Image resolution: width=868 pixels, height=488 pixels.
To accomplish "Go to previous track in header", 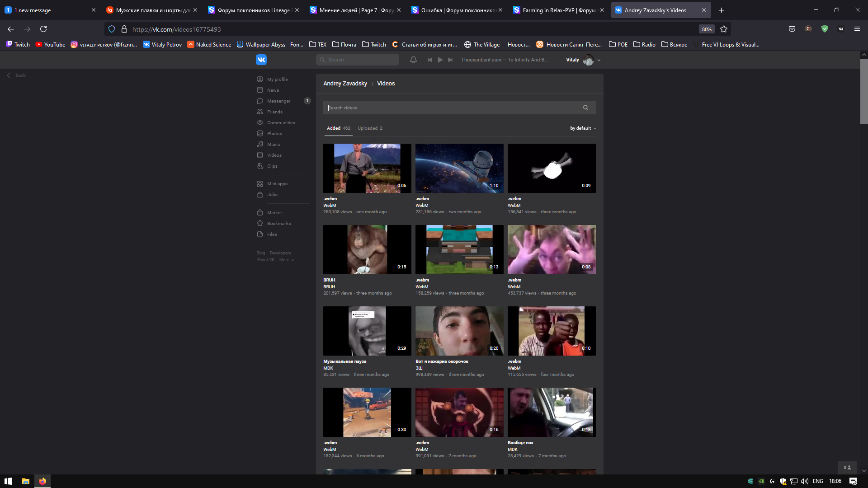I will click(429, 60).
